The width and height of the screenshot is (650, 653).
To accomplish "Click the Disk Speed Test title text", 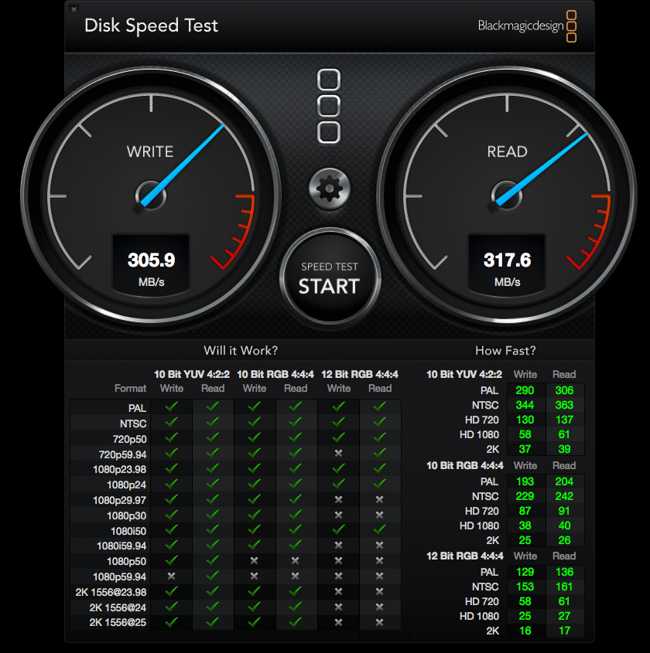I will [x=151, y=26].
